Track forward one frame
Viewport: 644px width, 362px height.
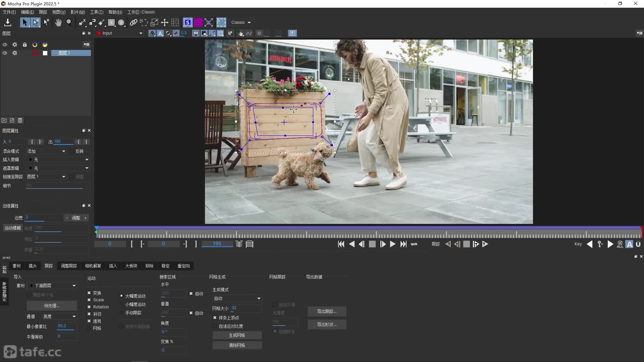tap(476, 244)
